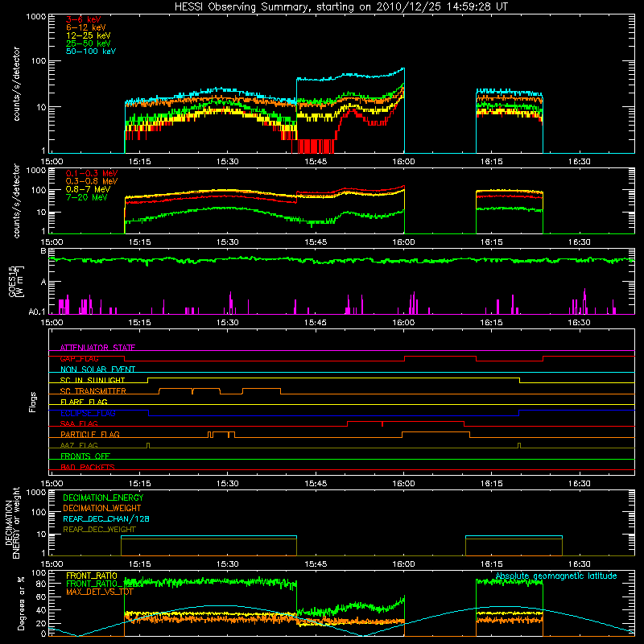This screenshot has height=644, width=644.
Task: Click the 7-20 MeV legend label
Action: (87, 197)
